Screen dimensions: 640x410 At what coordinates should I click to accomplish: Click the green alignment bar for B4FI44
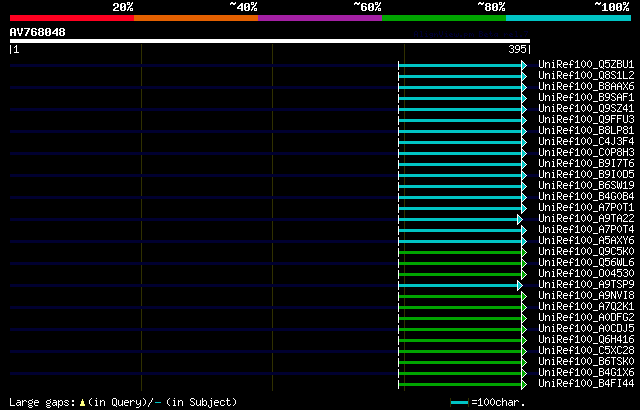pyautogui.click(x=460, y=385)
